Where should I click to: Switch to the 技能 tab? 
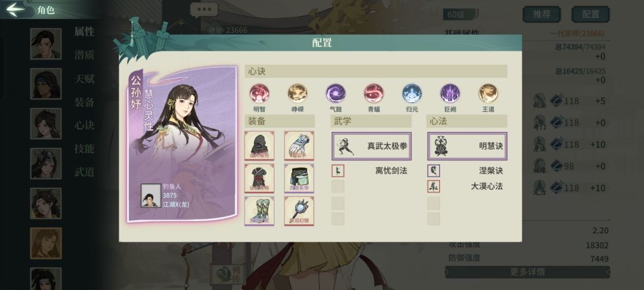[85, 149]
